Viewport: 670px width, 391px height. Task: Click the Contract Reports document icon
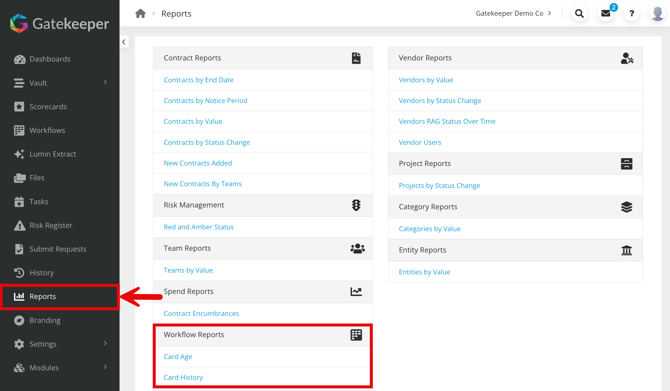click(356, 58)
